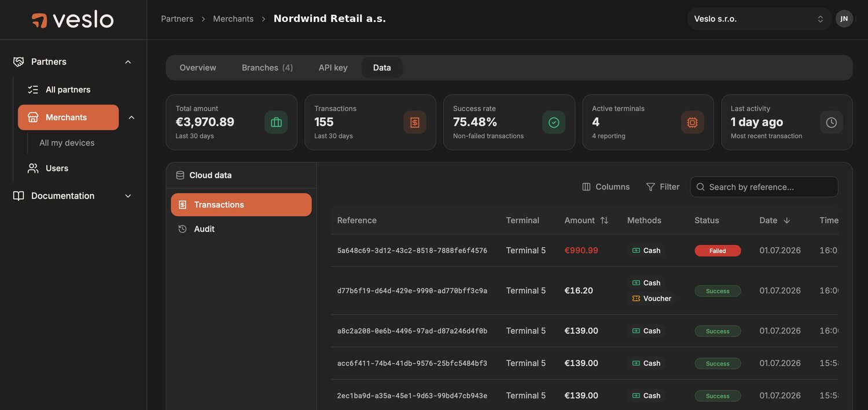
Task: Click the Nordwind Retail a.s. title
Action: coord(329,19)
